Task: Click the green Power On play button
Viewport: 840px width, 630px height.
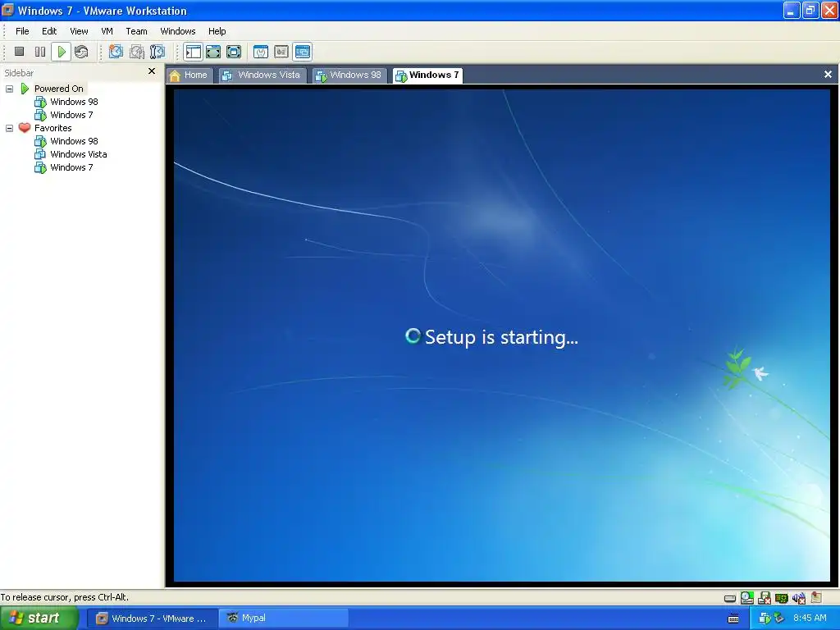Action: (x=61, y=52)
